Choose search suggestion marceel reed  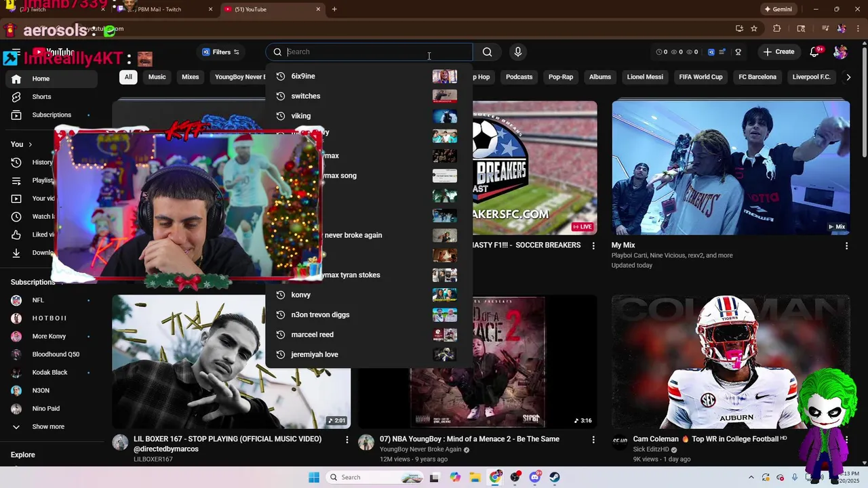[x=369, y=335]
